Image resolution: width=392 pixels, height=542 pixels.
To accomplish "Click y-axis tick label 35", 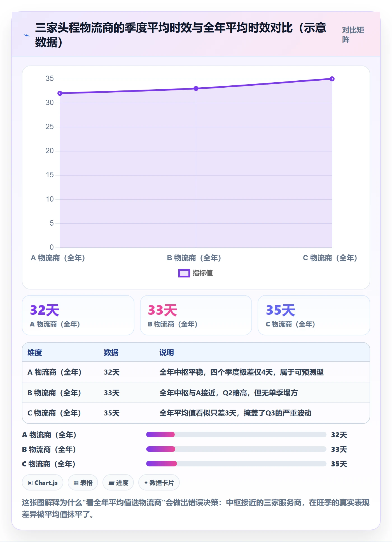I will point(50,78).
